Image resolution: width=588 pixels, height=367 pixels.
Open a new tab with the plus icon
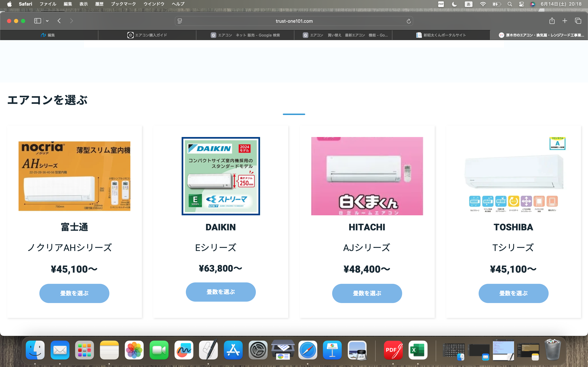(x=565, y=21)
